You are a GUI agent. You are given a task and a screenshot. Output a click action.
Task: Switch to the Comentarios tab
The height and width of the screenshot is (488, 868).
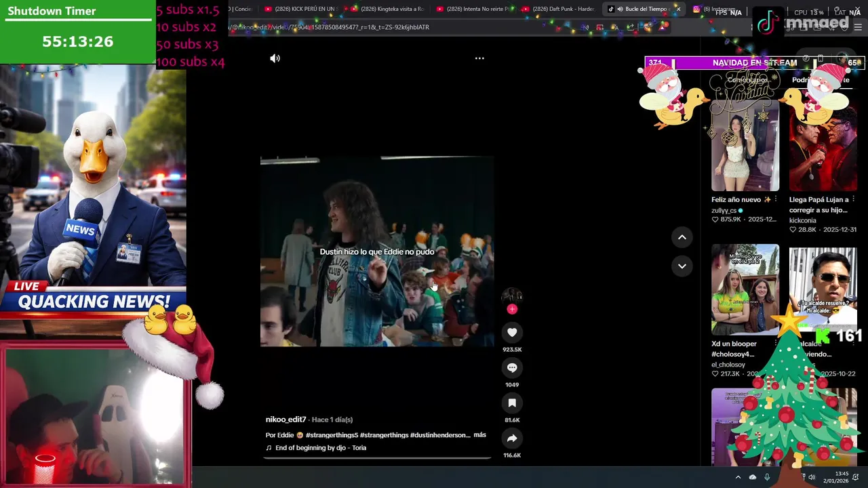[x=747, y=80]
